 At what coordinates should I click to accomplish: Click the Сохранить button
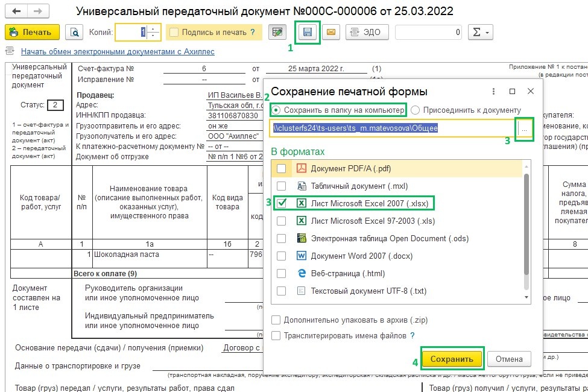click(x=452, y=359)
